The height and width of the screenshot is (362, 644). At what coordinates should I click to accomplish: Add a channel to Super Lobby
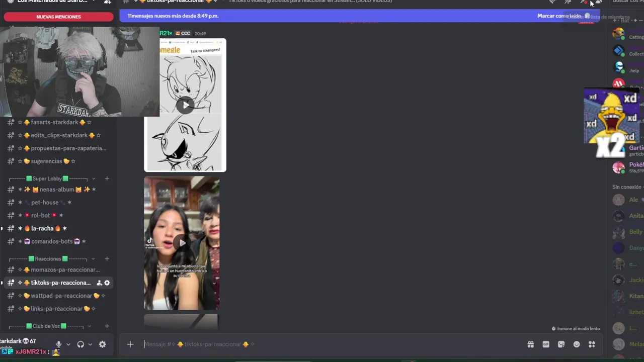tap(107, 178)
